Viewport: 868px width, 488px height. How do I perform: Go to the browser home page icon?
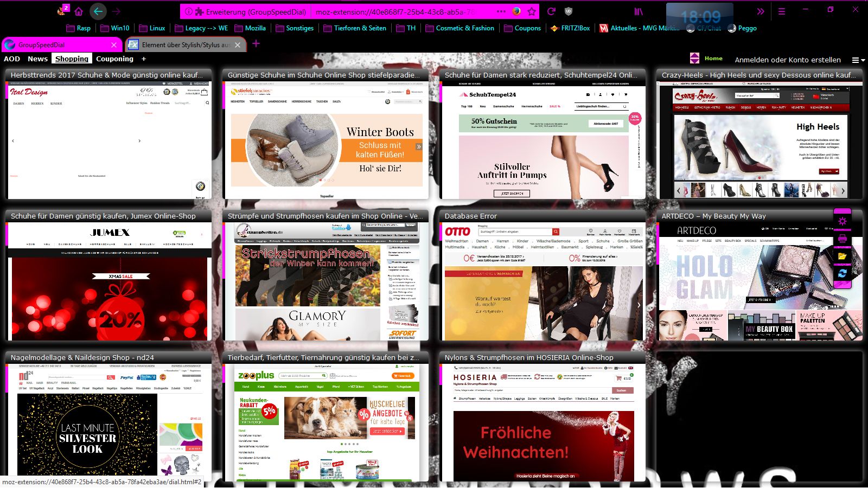pos(79,11)
